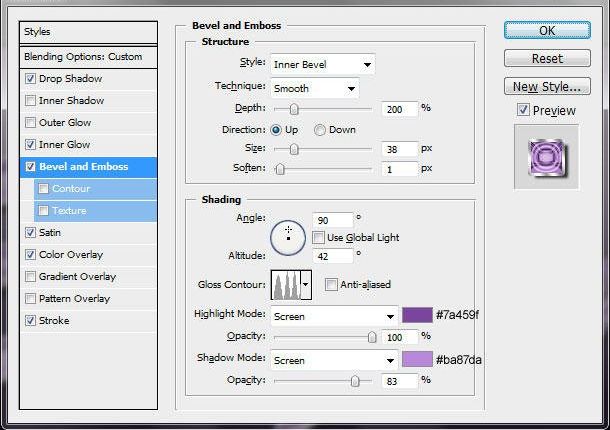This screenshot has height=430, width=610.
Task: Toggle the Preview checkbox
Action: click(x=523, y=110)
